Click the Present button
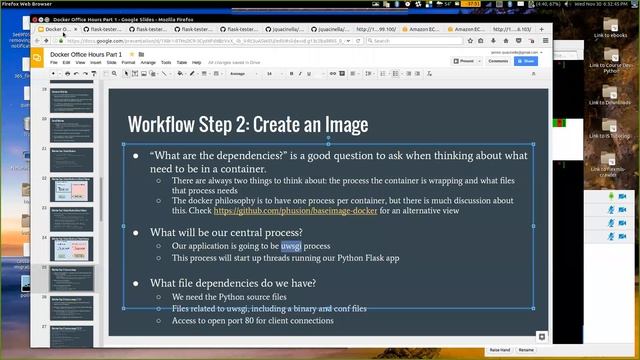This screenshot has height=360, width=640. pyautogui.click(x=464, y=61)
